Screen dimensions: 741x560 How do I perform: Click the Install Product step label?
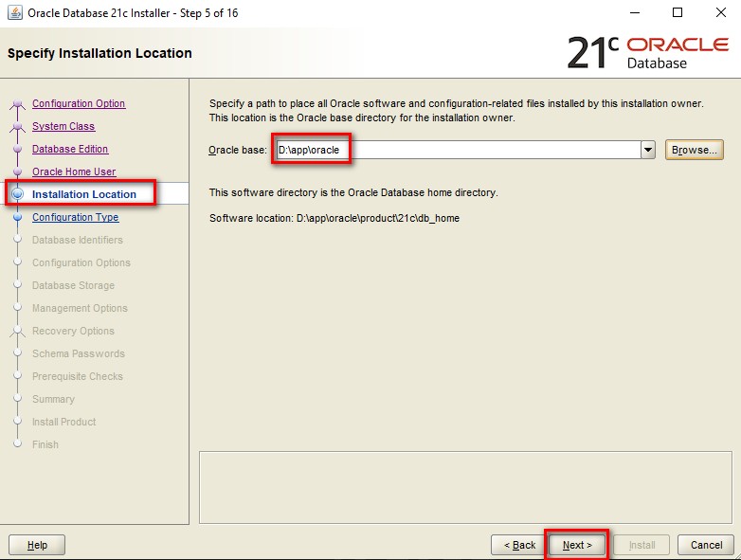[63, 422]
